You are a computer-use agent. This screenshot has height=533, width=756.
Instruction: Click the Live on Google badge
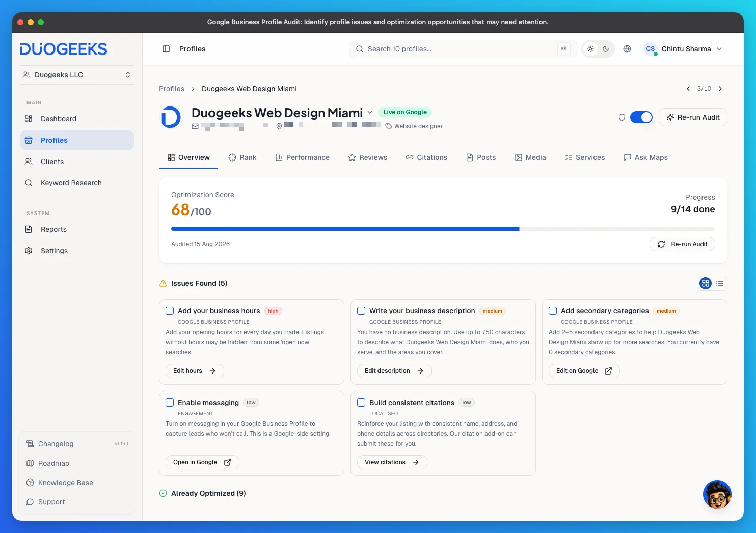tap(405, 112)
